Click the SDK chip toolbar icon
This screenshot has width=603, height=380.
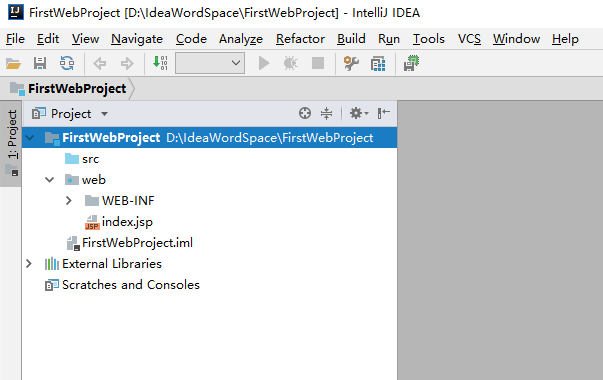point(411,63)
